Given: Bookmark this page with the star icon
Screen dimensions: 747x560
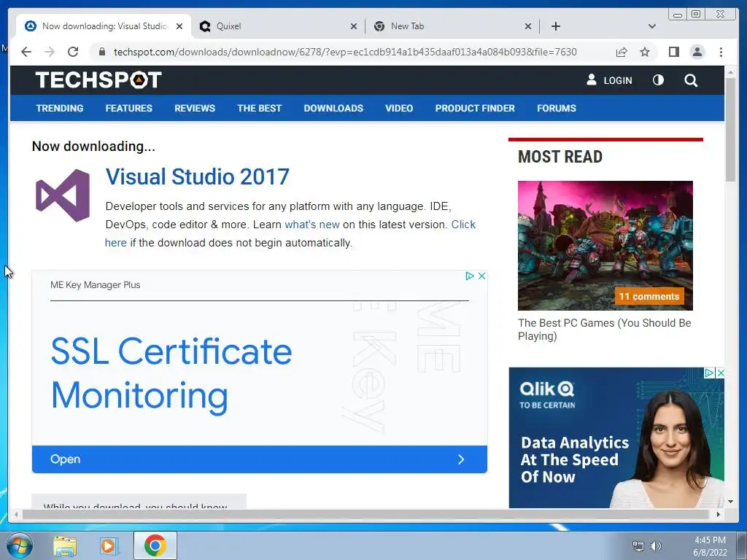Looking at the screenshot, I should pyautogui.click(x=645, y=52).
